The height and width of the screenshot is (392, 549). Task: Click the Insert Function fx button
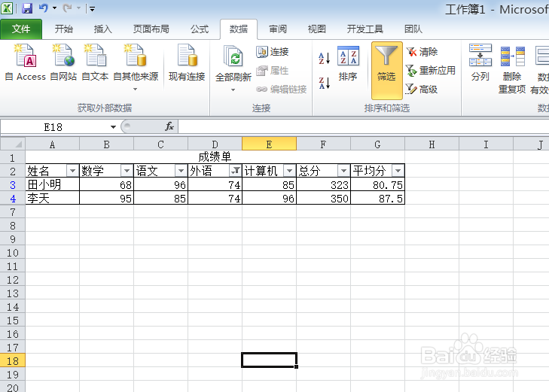point(169,126)
